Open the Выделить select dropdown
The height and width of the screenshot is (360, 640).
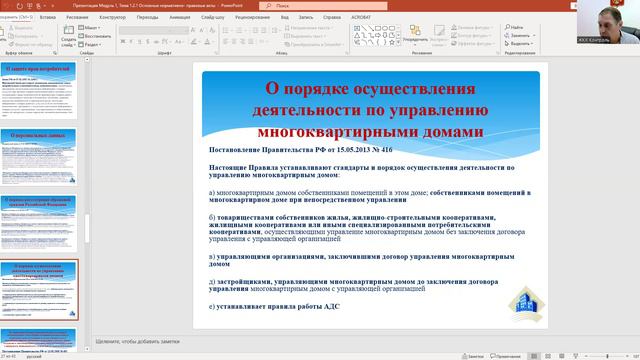click(519, 44)
